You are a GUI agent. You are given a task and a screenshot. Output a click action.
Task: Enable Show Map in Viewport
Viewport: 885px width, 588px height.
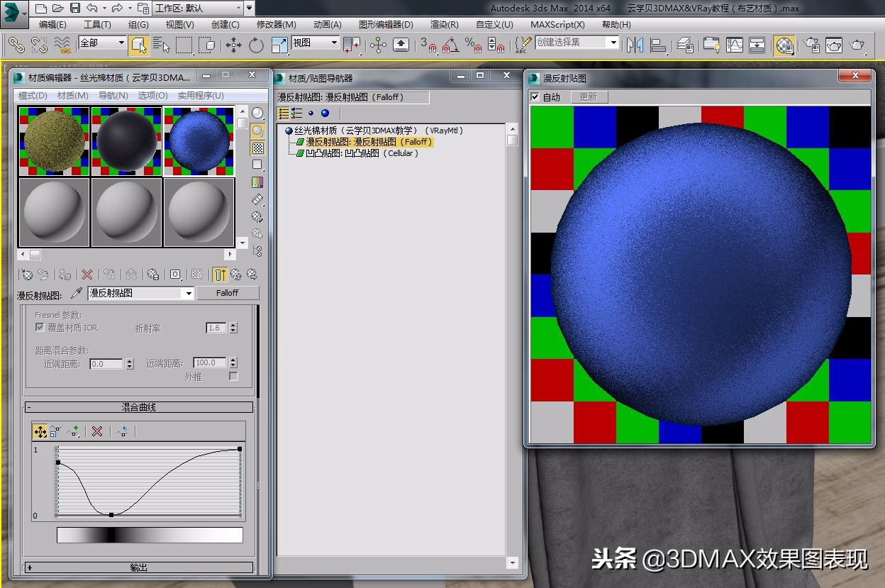tap(197, 274)
